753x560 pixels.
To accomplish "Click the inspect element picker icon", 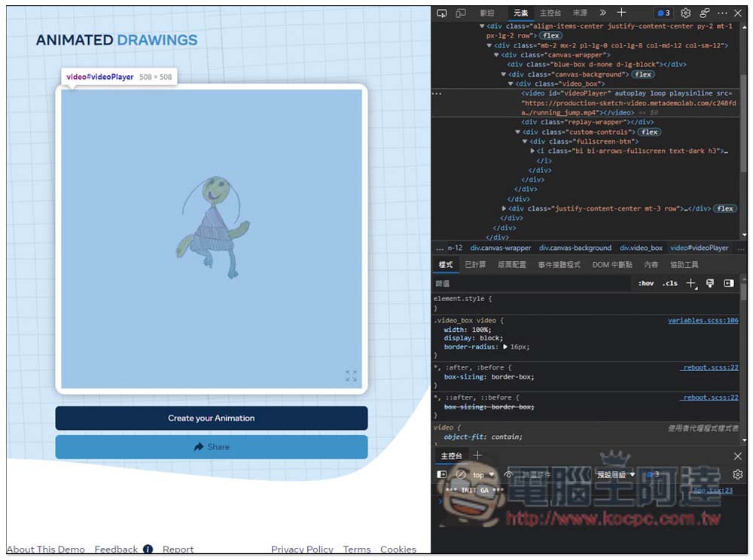I will 441,13.
